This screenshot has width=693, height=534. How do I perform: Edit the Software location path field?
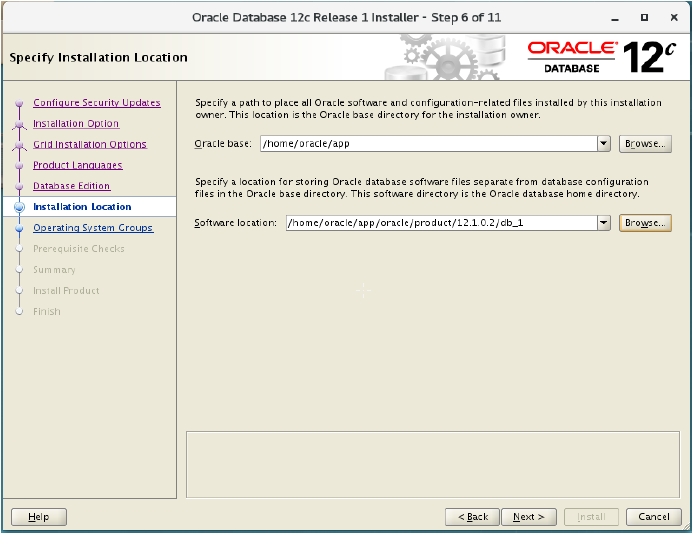coord(442,223)
